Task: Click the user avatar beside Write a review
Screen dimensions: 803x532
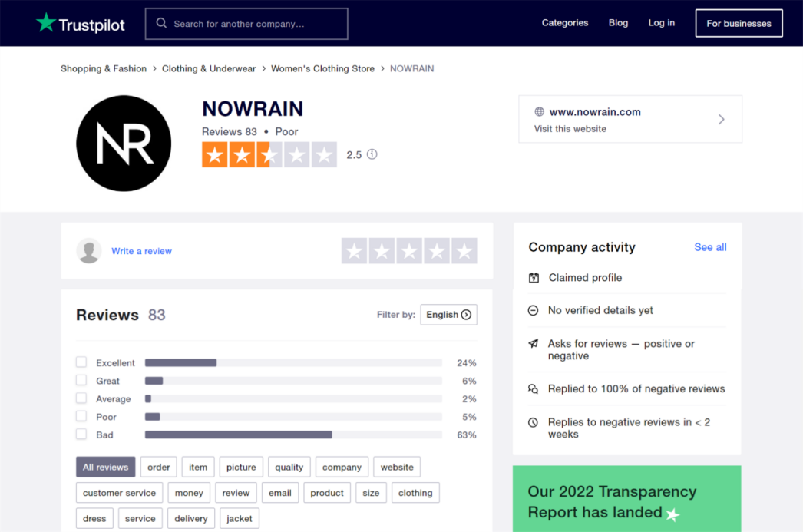Action: tap(89, 251)
